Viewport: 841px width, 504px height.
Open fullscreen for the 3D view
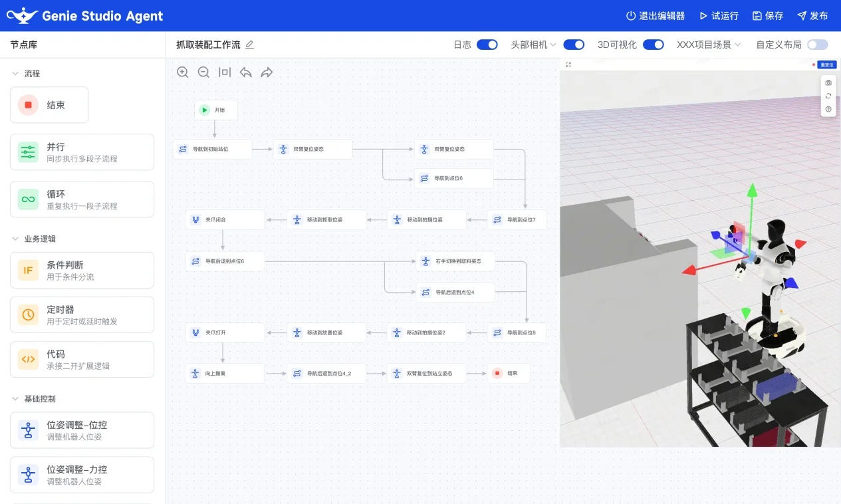click(568, 64)
